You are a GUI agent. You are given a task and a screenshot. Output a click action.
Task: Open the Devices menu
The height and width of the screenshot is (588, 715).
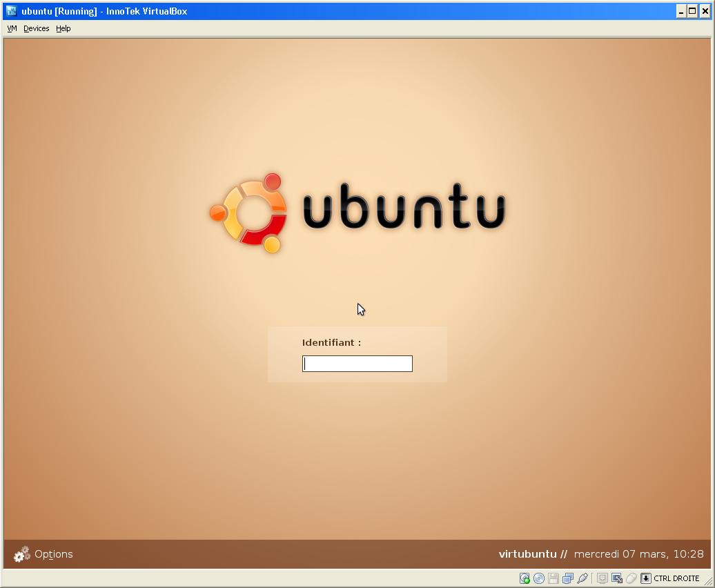[x=37, y=28]
